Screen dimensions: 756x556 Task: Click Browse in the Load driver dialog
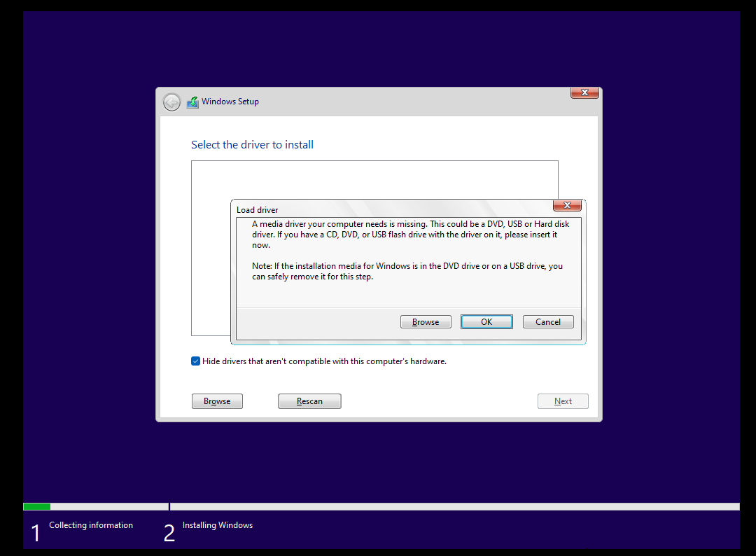coord(426,321)
